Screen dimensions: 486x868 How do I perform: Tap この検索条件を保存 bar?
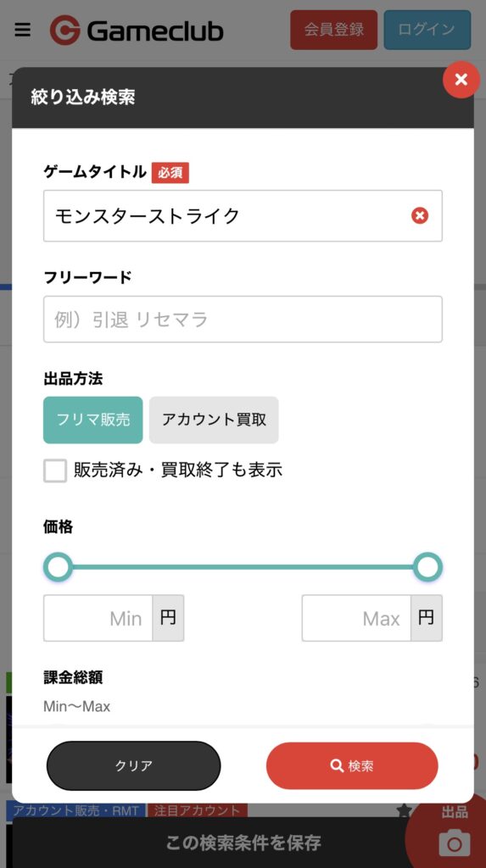click(243, 843)
